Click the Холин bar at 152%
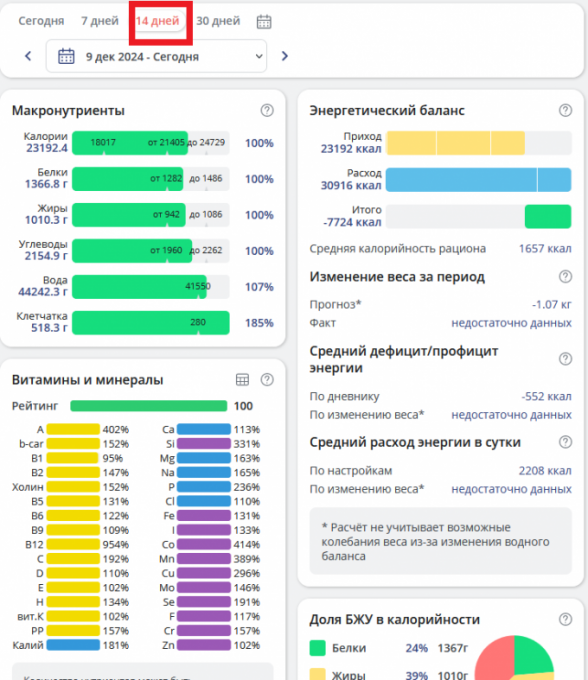This screenshot has width=588, height=680. 73,487
